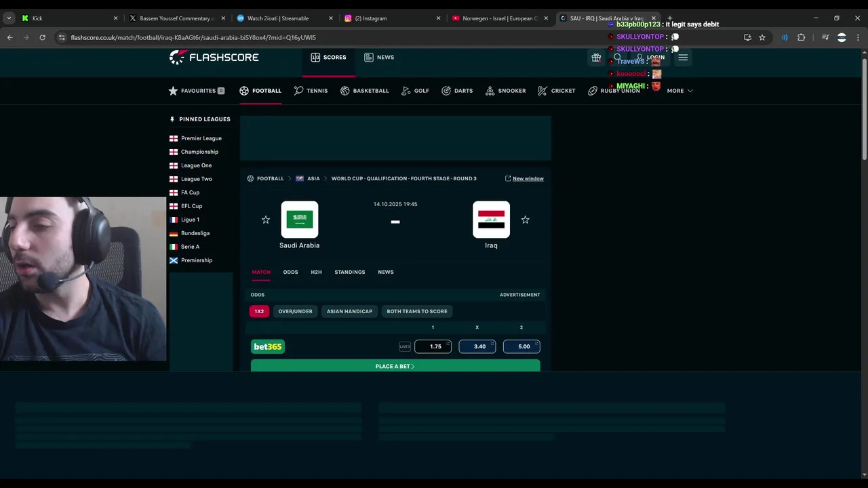This screenshot has width=868, height=488.
Task: Click the Iraq team flag crest
Action: (x=491, y=220)
